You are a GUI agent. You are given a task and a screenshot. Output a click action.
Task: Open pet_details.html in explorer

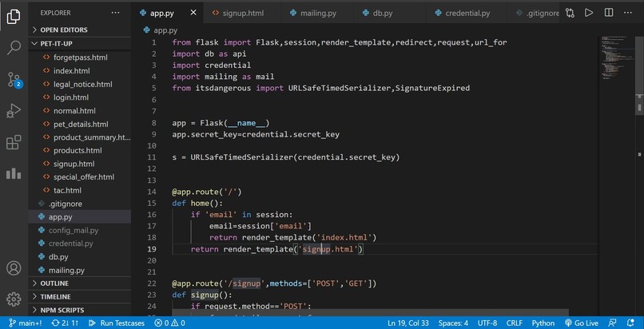click(80, 124)
